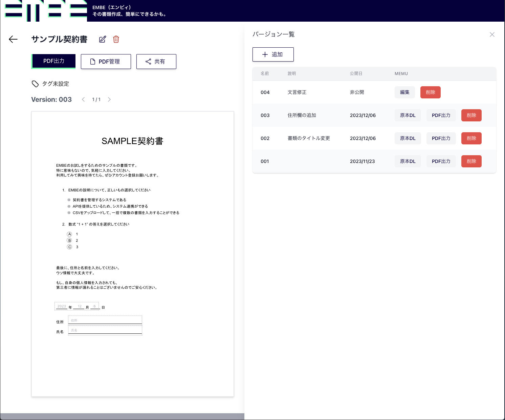Add a new version with 追加
Viewport: 505px width, 420px height.
click(273, 54)
